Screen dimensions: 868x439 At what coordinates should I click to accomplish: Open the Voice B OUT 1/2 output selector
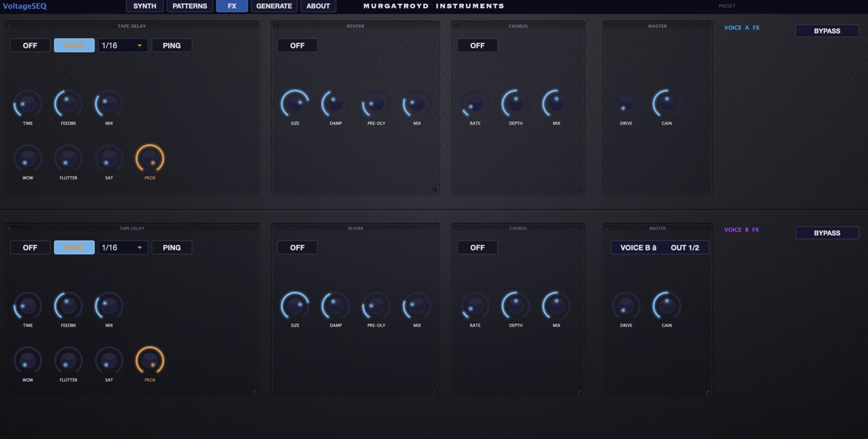point(685,248)
